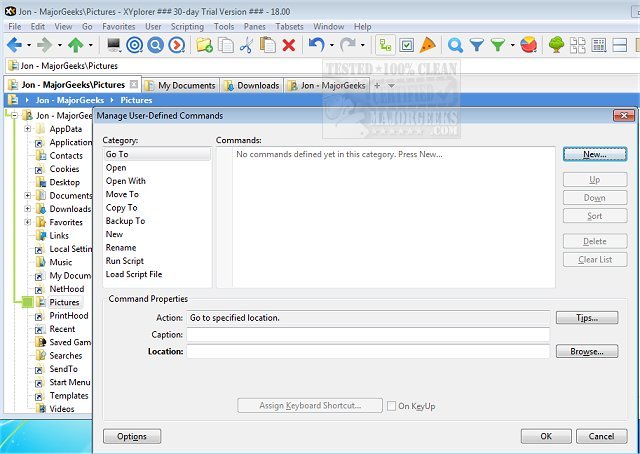This screenshot has height=454, width=640.
Task: Create a New Folder from toolbar
Action: pyautogui.click(x=204, y=45)
